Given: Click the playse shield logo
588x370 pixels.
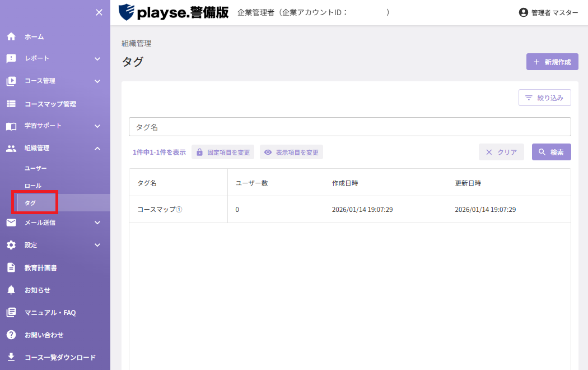Looking at the screenshot, I should tap(127, 12).
